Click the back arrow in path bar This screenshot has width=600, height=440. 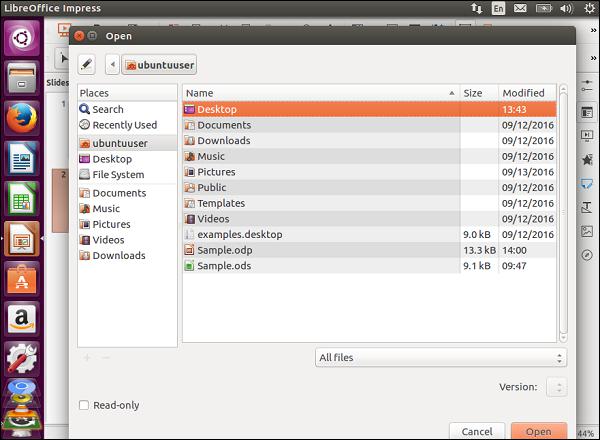(110, 65)
